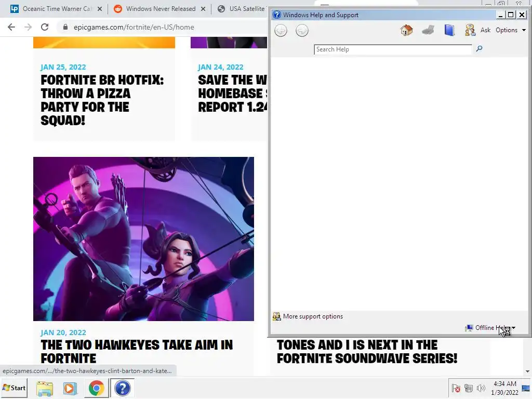The height and width of the screenshot is (399, 532).
Task: Go back in Help and Support
Action: pyautogui.click(x=281, y=31)
